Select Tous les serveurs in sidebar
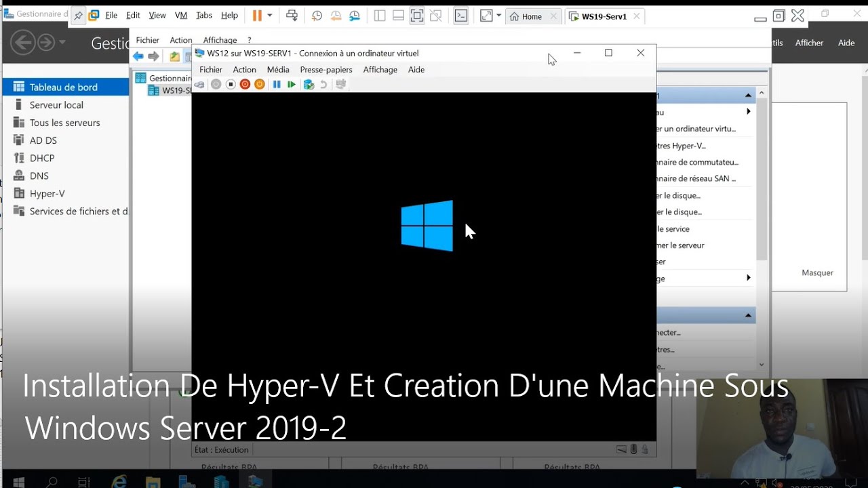Screen dimensions: 868x488 (x=65, y=123)
